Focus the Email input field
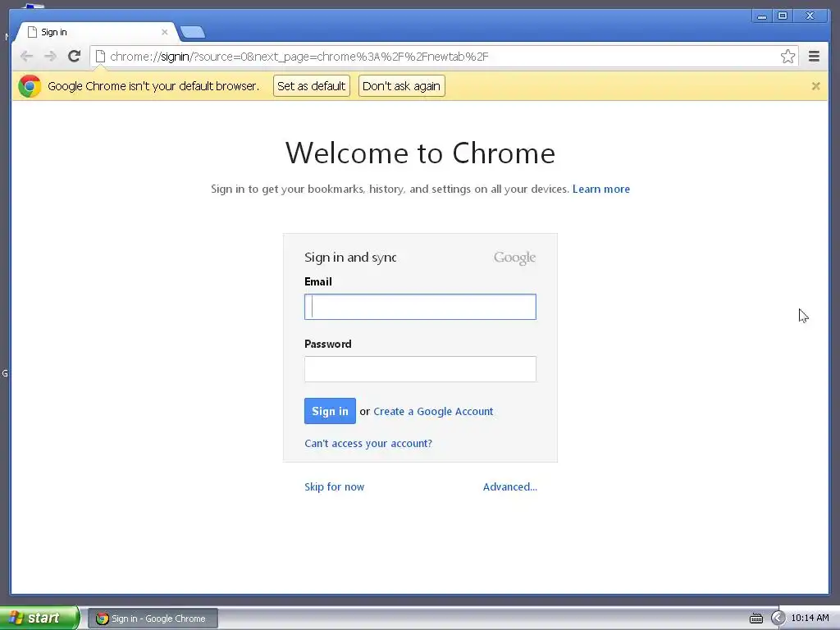This screenshot has height=630, width=840. point(420,307)
